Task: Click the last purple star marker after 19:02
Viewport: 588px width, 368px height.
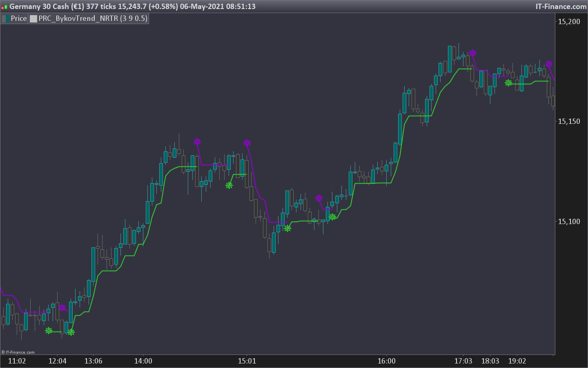Action: (549, 64)
